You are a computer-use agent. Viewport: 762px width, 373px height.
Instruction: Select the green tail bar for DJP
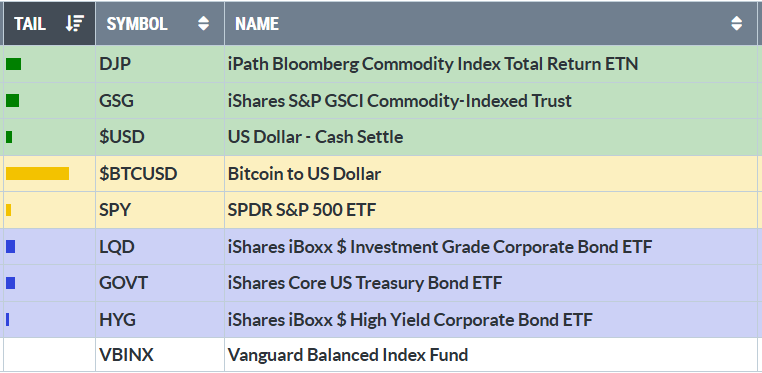tap(13, 64)
